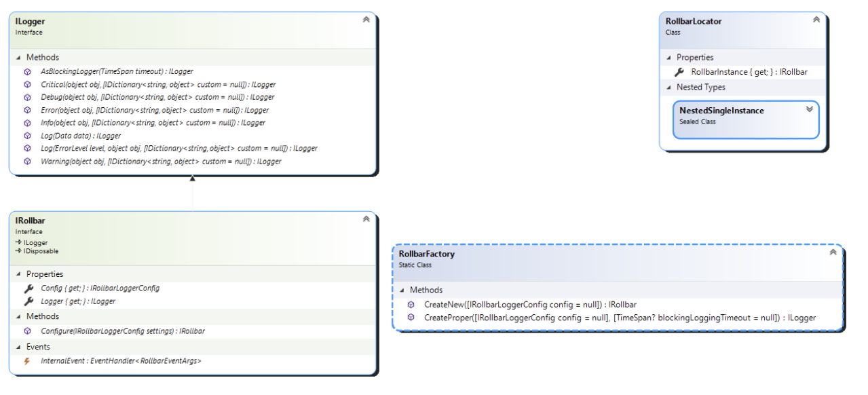
Task: Select the Config { get; } property text
Action: click(x=100, y=288)
